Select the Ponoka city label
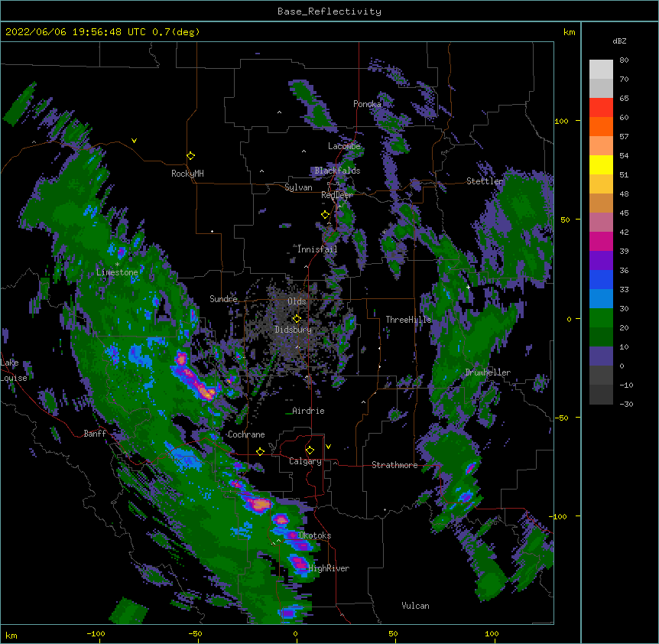This screenshot has height=644, width=659. (367, 104)
